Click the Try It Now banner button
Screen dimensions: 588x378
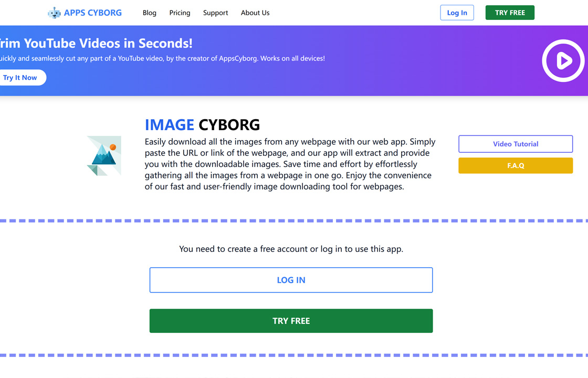(x=20, y=78)
